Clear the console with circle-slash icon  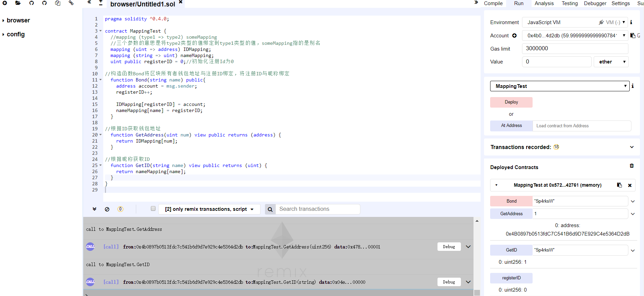click(x=107, y=209)
